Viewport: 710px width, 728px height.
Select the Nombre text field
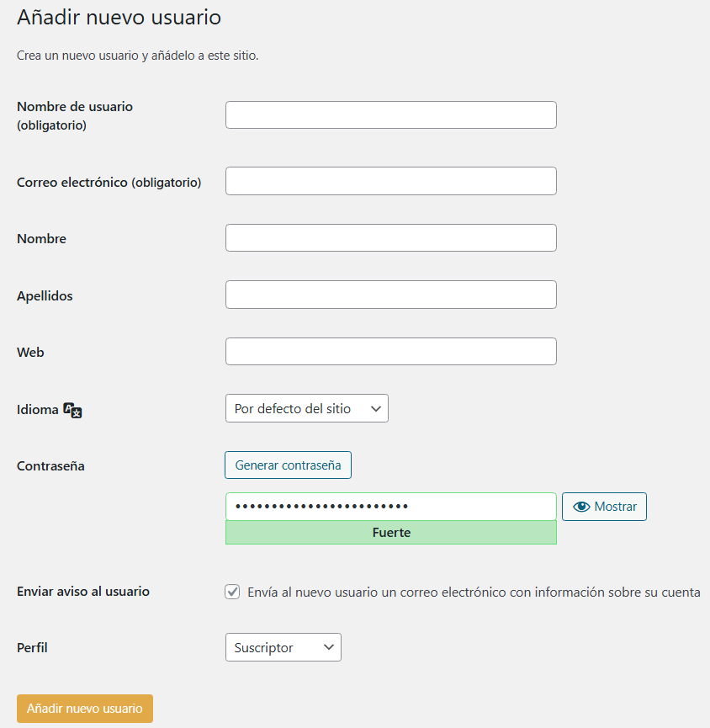[390, 237]
